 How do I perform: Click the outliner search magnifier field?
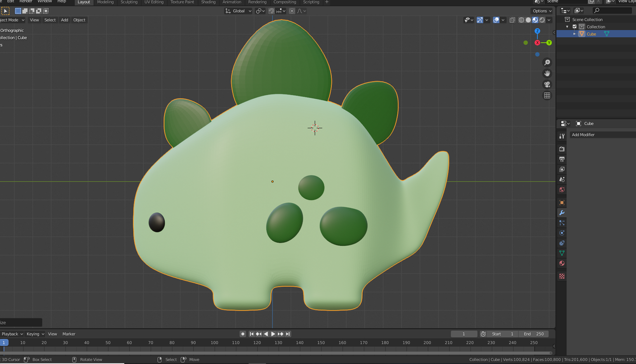pos(613,10)
